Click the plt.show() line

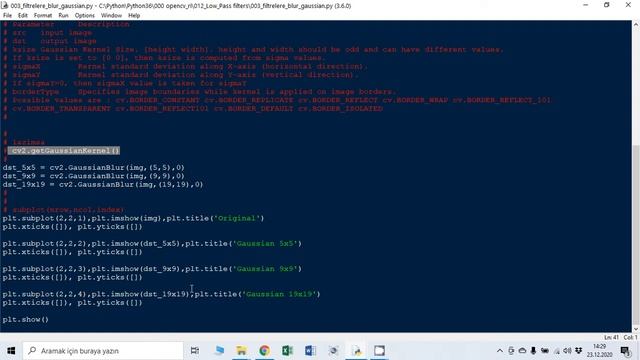(x=25, y=319)
